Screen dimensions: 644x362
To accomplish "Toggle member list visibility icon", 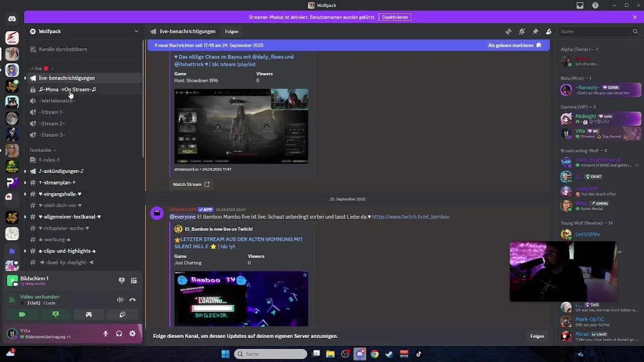I will click(x=549, y=31).
